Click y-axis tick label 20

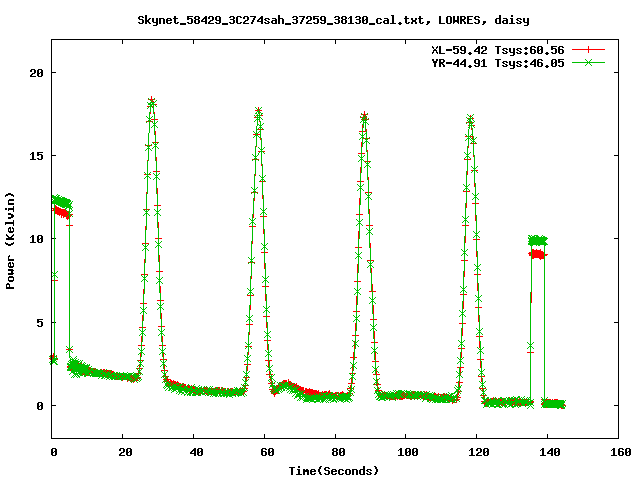[x=36, y=73]
